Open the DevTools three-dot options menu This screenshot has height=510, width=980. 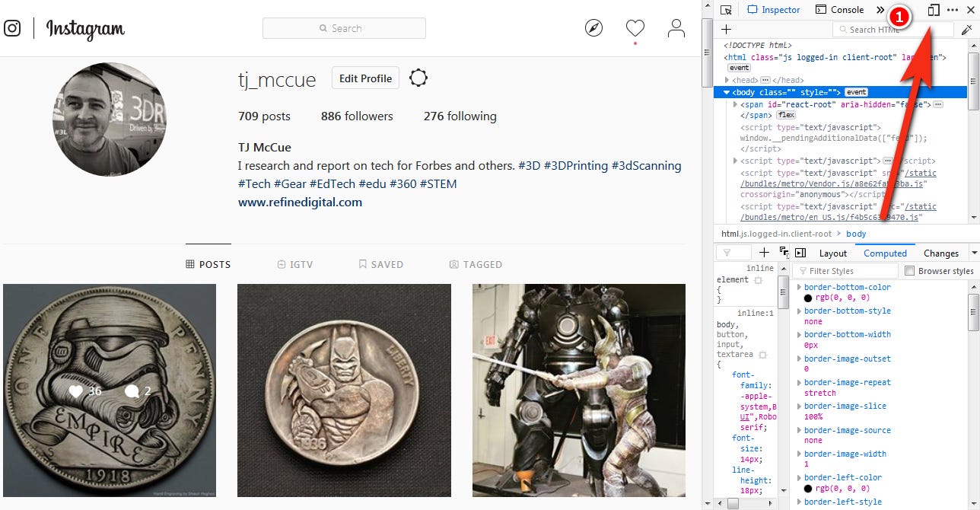(953, 10)
